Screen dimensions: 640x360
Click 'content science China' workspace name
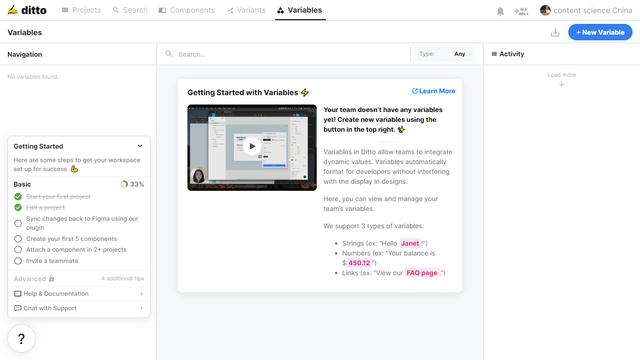click(x=593, y=10)
